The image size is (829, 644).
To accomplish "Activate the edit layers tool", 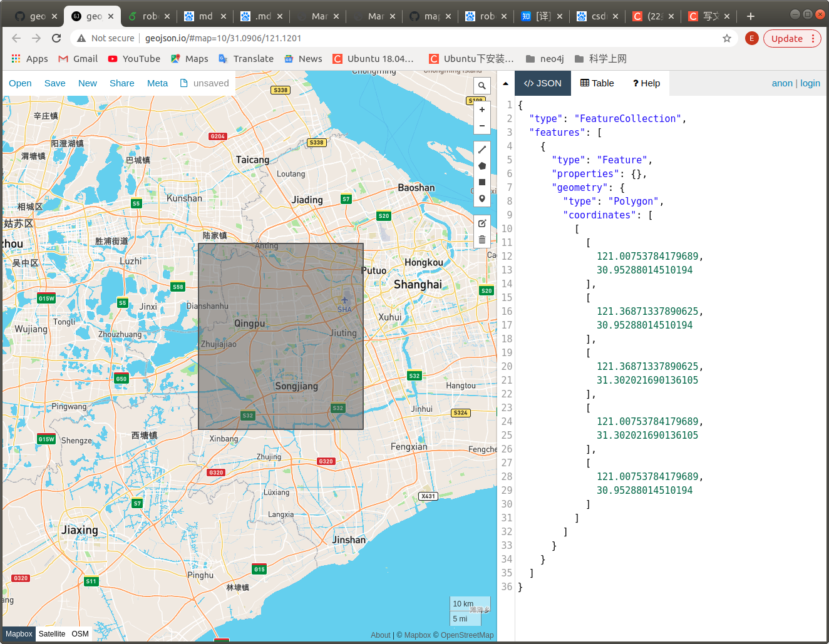I will [481, 223].
